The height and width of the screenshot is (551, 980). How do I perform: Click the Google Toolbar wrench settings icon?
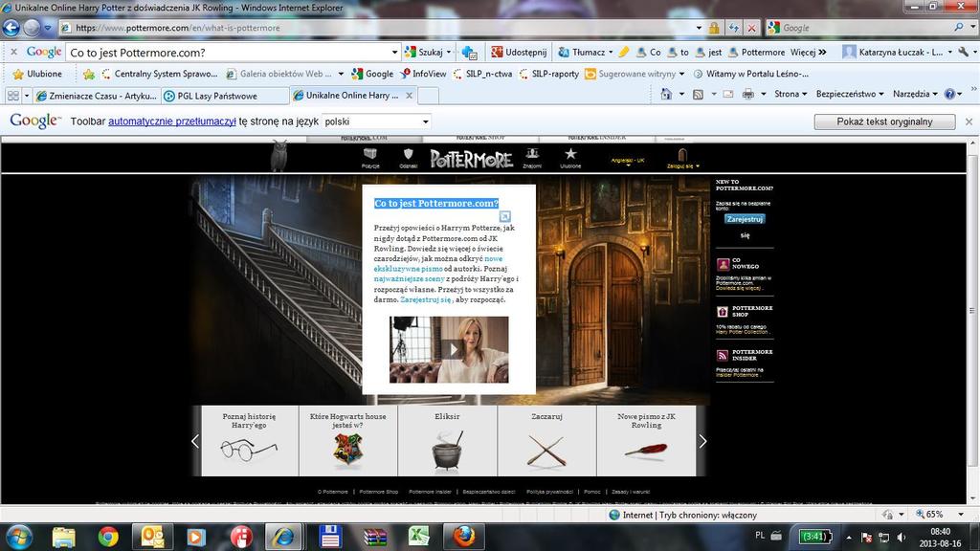click(x=963, y=52)
